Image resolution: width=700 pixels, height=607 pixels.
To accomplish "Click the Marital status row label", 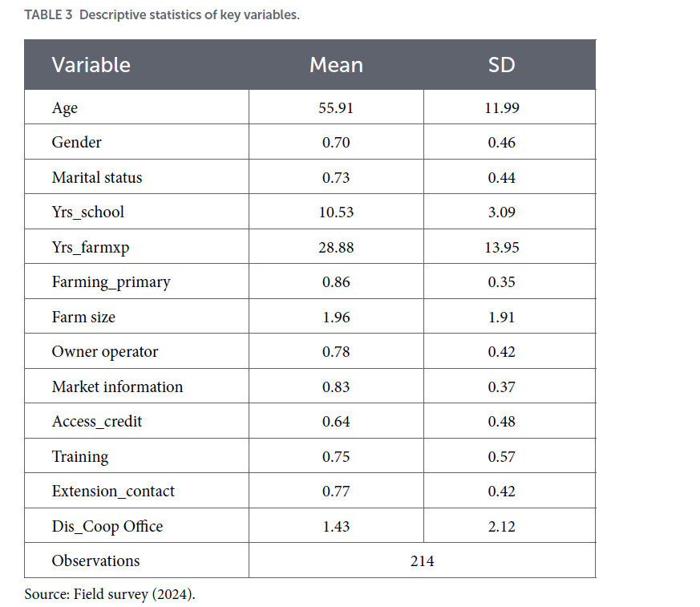I will coord(97,178).
